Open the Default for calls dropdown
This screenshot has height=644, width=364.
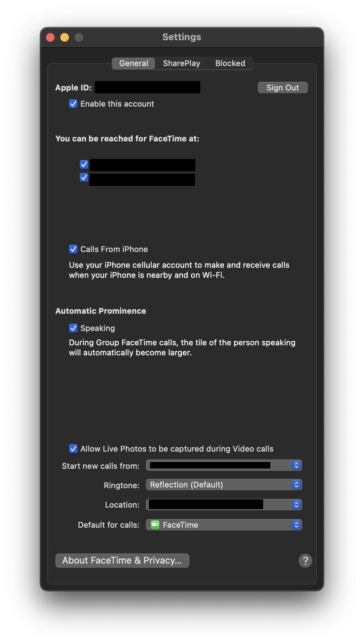pos(224,525)
